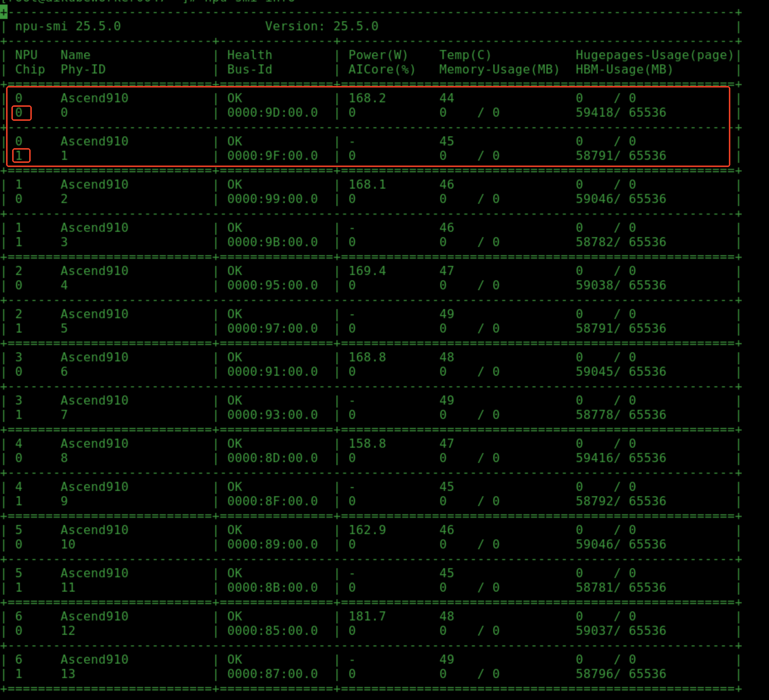Click bus ID "0000:8F:00.0"
769x700 pixels.
[272, 501]
